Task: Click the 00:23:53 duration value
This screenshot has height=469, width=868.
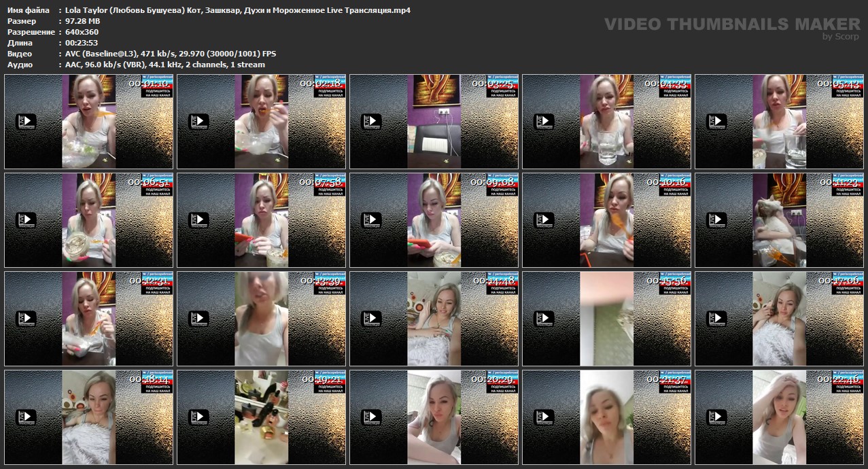Action: [82, 43]
